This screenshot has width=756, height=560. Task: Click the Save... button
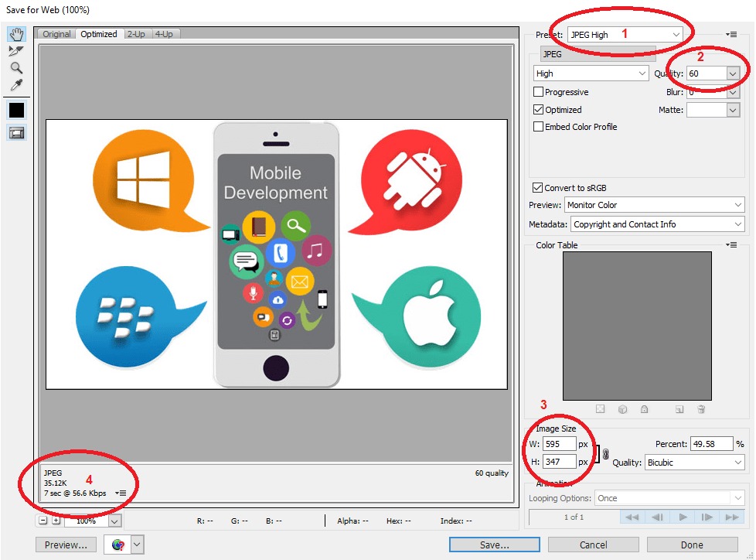495,545
